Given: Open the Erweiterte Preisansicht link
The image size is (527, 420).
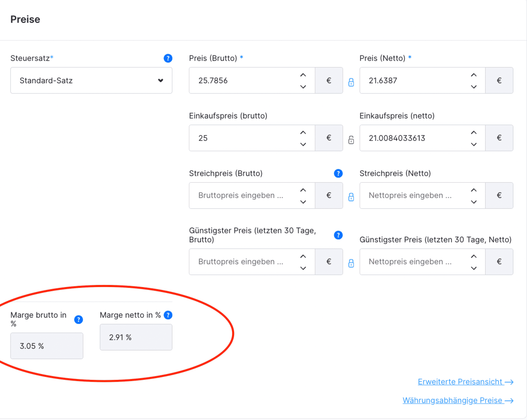Looking at the screenshot, I should pos(466,382).
